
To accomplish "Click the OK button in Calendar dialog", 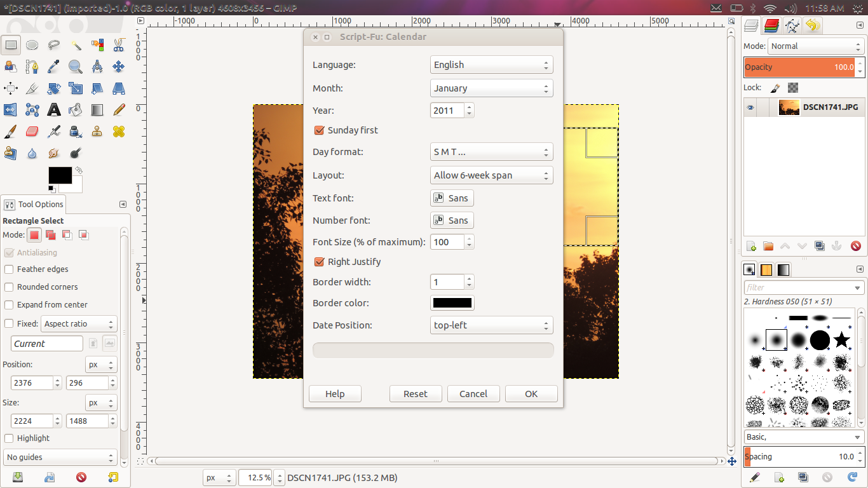I will (531, 394).
